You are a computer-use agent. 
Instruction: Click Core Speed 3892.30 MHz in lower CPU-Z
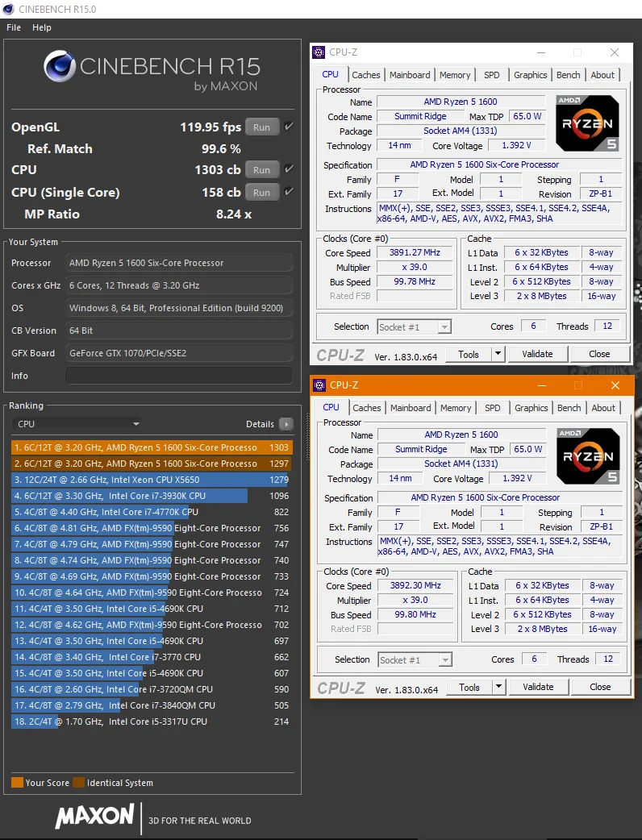click(416, 585)
